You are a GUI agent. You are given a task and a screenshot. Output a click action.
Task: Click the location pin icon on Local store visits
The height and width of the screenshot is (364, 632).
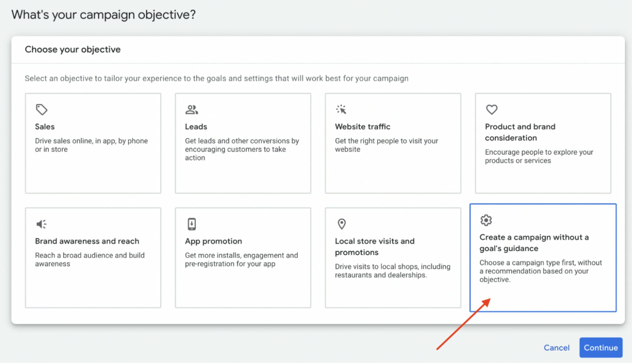tap(341, 224)
